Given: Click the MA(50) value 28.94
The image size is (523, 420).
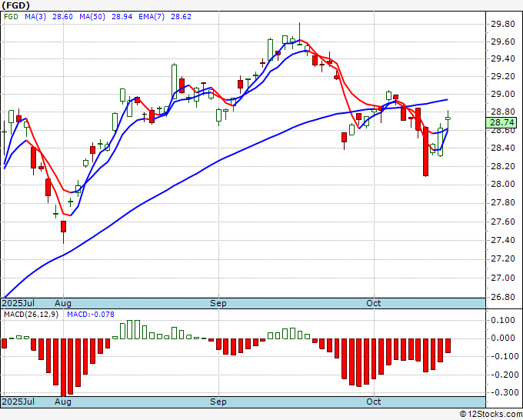Looking at the screenshot, I should coord(122,17).
